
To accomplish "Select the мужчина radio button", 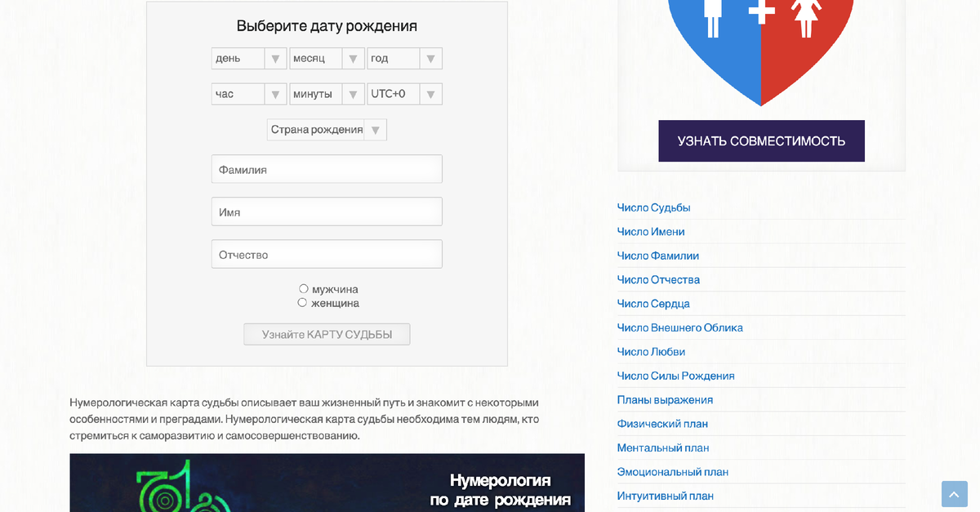I will pyautogui.click(x=303, y=289).
